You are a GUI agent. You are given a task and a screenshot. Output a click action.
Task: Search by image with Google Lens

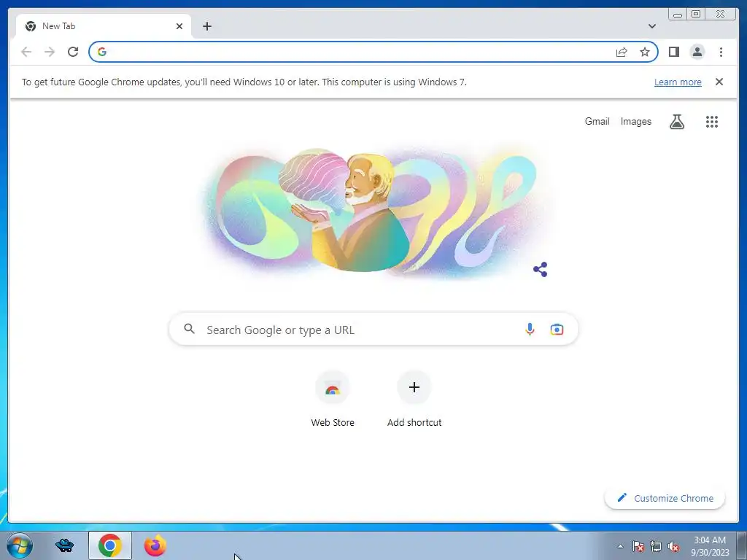tap(557, 329)
